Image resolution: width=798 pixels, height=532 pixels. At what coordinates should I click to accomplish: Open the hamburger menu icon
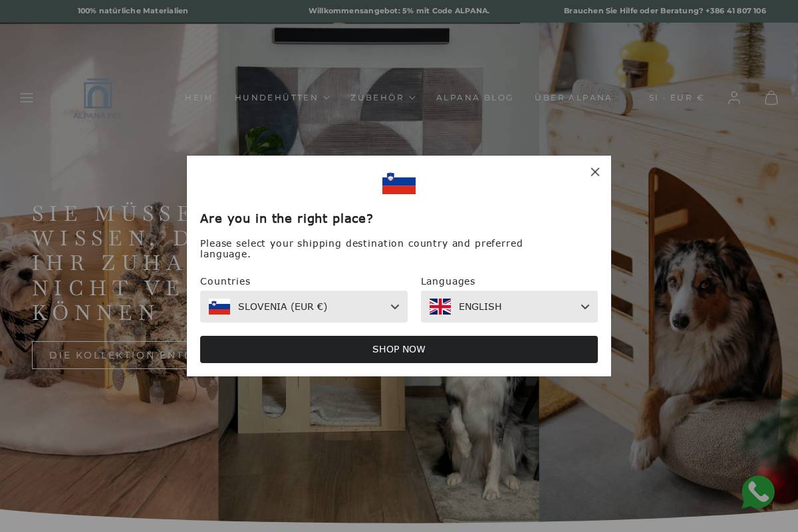[x=27, y=98]
